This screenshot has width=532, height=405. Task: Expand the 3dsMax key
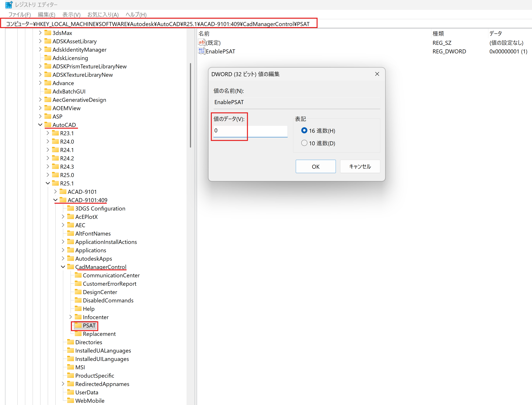[40, 32]
